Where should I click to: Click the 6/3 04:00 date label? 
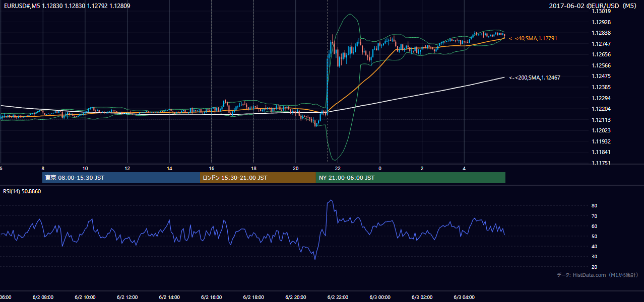pyautogui.click(x=465, y=297)
